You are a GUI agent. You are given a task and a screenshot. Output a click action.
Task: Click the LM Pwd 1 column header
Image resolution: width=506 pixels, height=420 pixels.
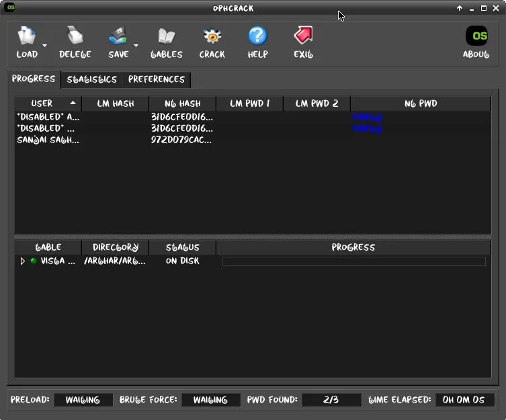[250, 103]
